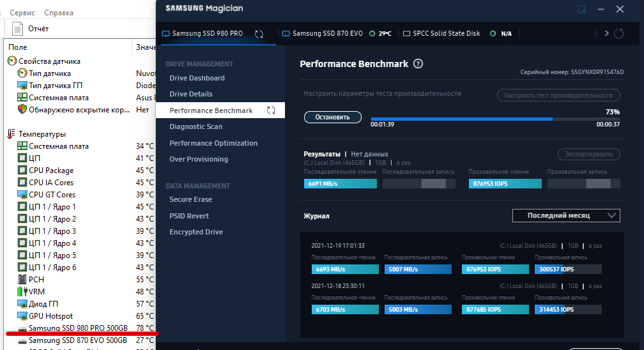This screenshot has height=350, width=644.
Task: Open the Последний месяц journal period dropdown
Action: point(566,215)
